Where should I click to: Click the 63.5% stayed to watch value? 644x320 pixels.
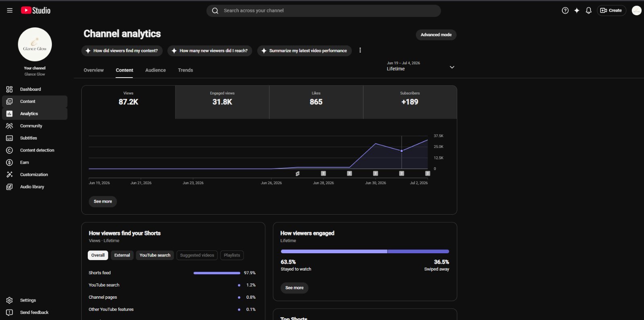coord(288,262)
